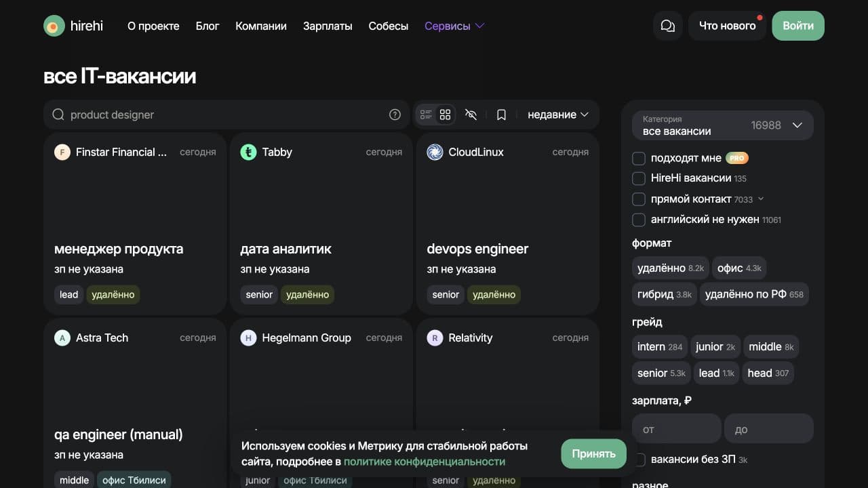The width and height of the screenshot is (868, 488).
Task: Click the salary до input field
Action: (x=769, y=429)
